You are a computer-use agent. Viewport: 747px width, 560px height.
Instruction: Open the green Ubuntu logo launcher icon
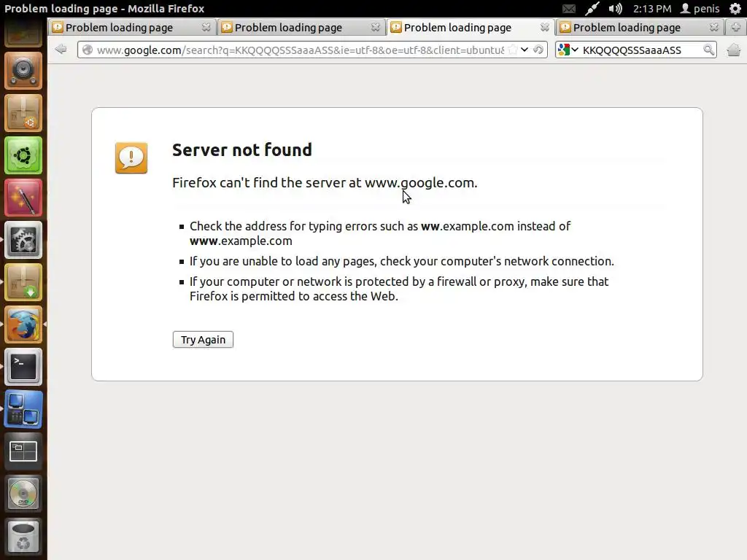(x=23, y=155)
